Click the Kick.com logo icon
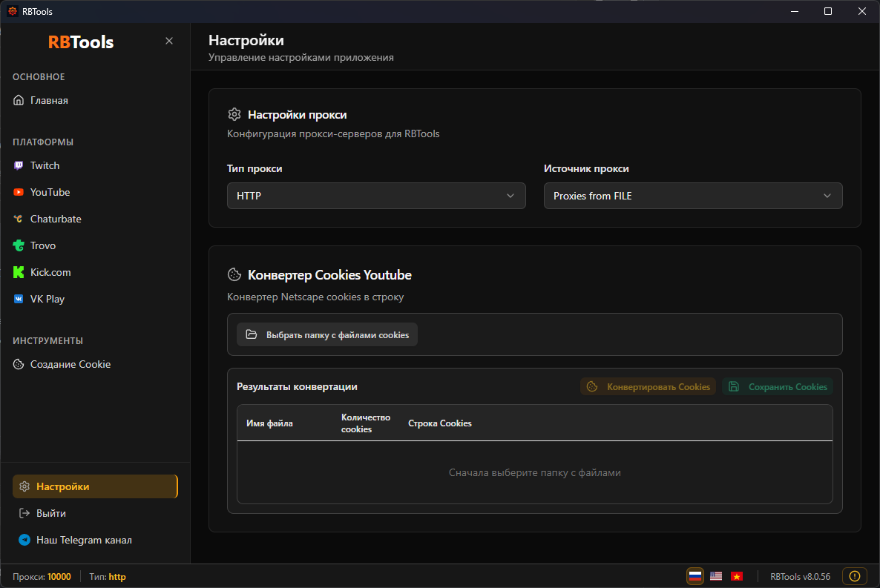The width and height of the screenshot is (880, 588). tap(19, 272)
